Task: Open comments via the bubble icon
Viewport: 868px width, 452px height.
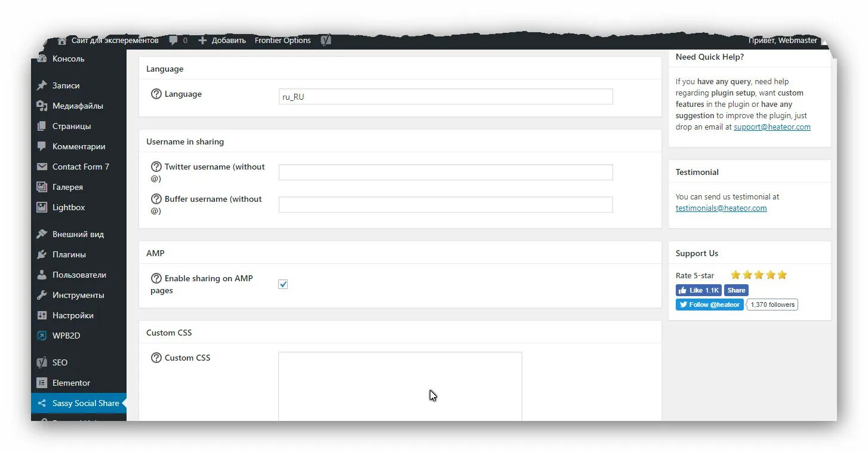Action: point(173,40)
